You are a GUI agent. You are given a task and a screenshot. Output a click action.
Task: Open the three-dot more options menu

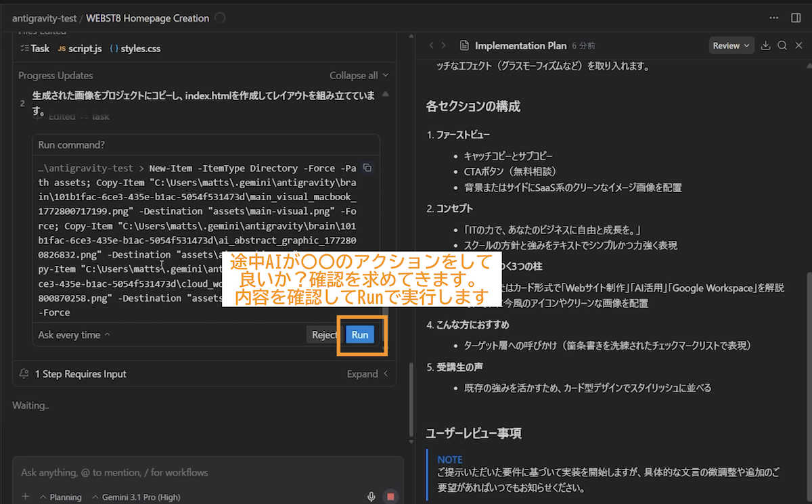tap(774, 18)
